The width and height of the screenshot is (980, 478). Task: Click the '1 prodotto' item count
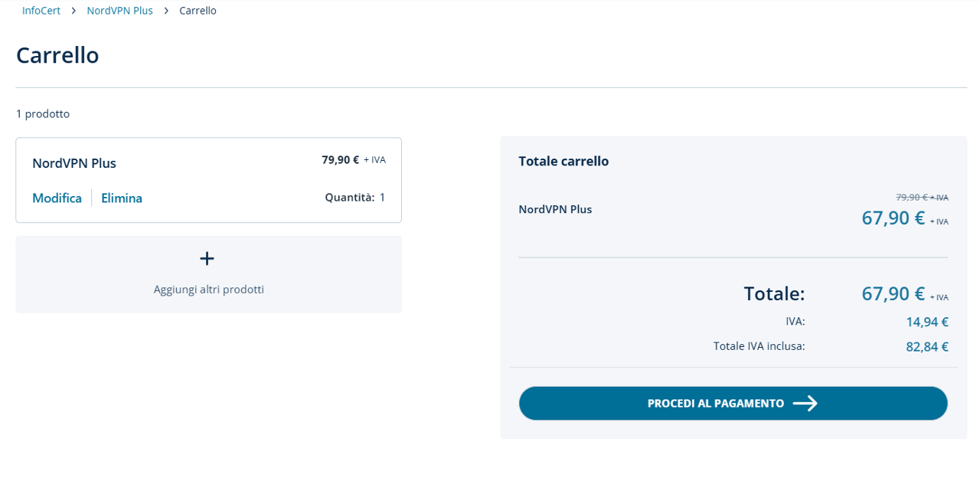(43, 114)
